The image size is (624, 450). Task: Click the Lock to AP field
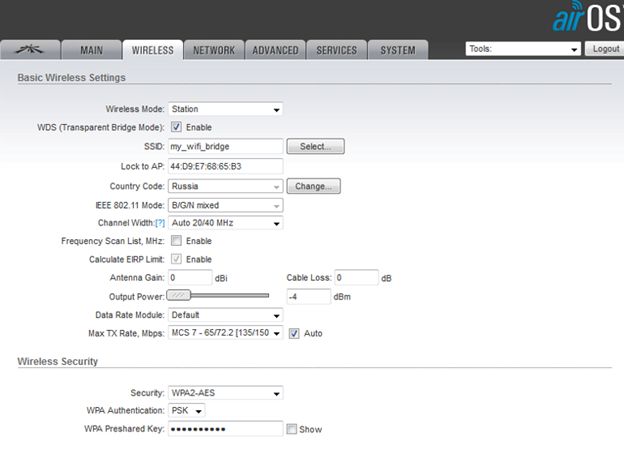(225, 166)
